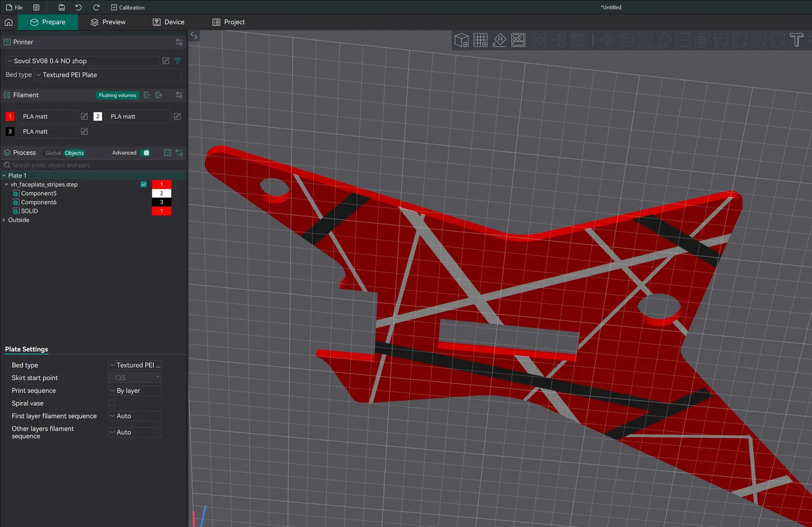Viewport: 812px width, 527px height.
Task: Switch to the Preview tab
Action: pyautogui.click(x=108, y=22)
